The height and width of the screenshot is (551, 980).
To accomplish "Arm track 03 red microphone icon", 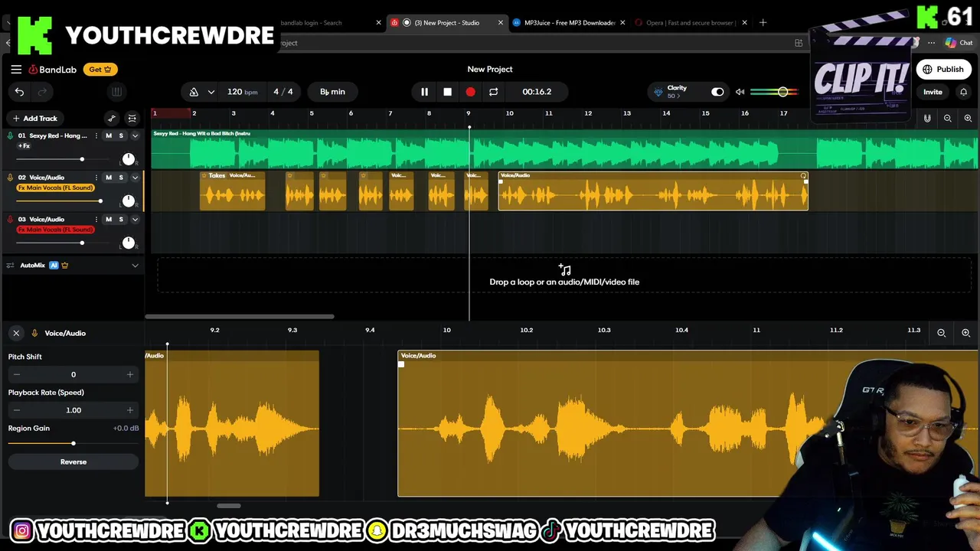I will click(x=10, y=220).
